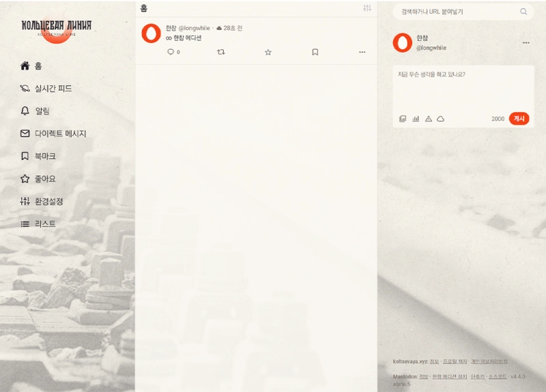Open the 개인정보처리방침 footer link
Screen dimensions: 546x392
pos(489,361)
